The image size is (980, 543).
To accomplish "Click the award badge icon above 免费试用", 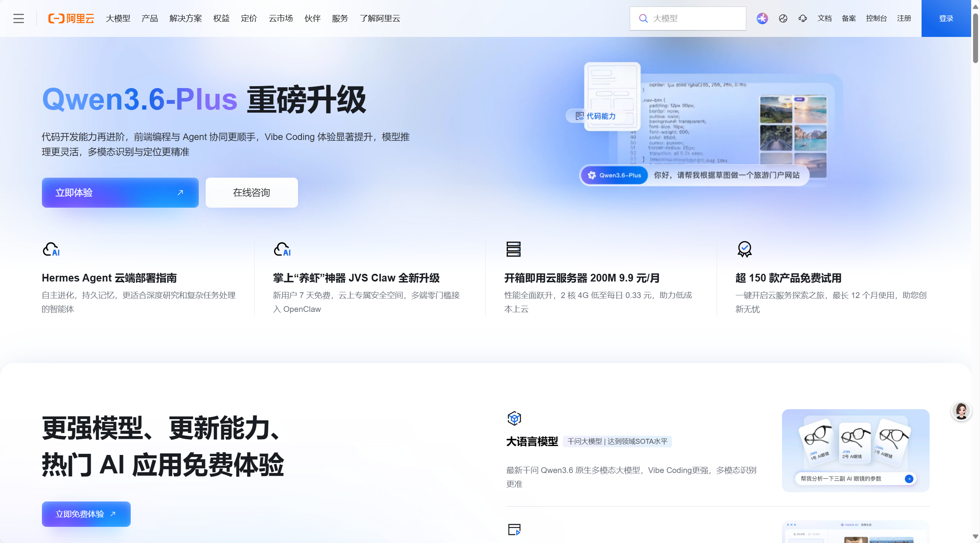I will tap(744, 249).
